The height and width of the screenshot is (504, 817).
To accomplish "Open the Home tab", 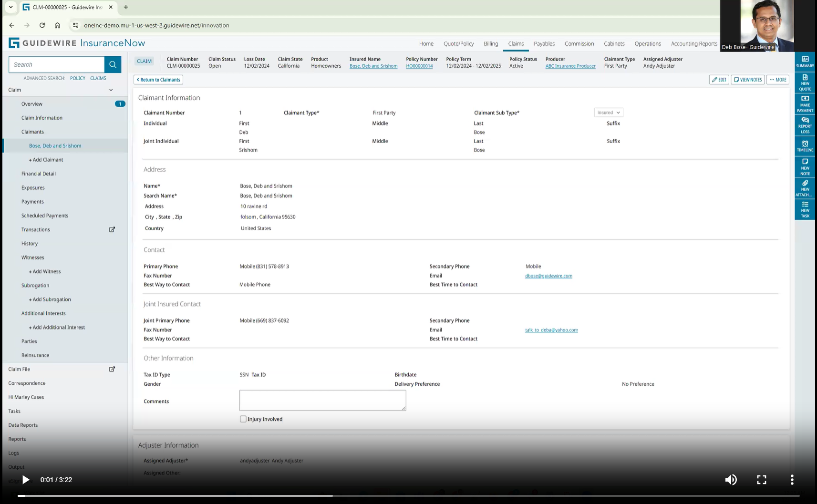I will tap(426, 43).
